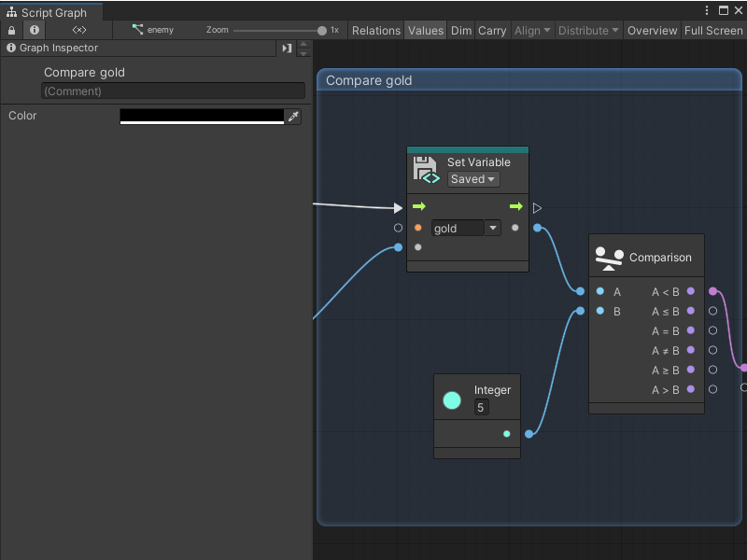Click the Integer node's teal circle icon
Image resolution: width=747 pixels, height=560 pixels.
point(452,399)
